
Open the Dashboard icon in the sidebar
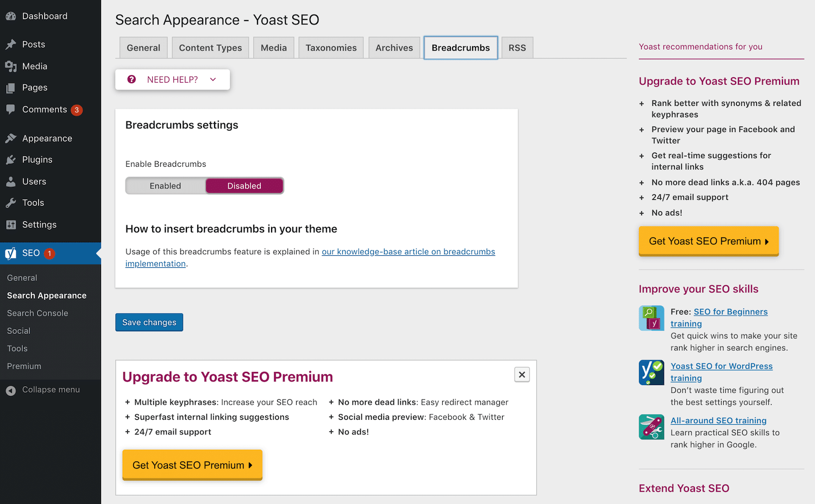tap(11, 16)
